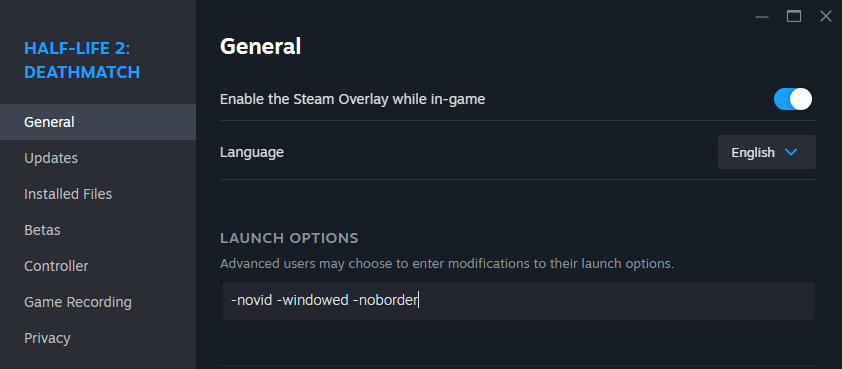This screenshot has width=842, height=369.
Task: Click the Enable the Steam Overlay label
Action: click(x=352, y=99)
